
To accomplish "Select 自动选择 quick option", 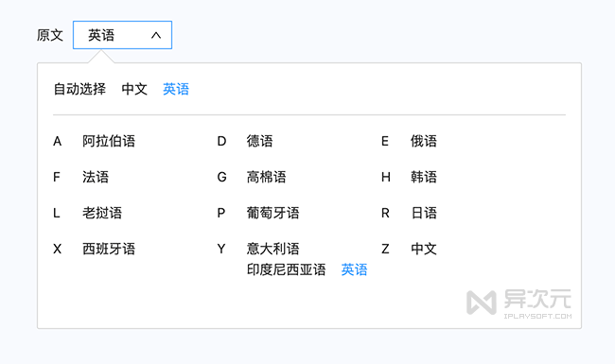I will 79,89.
